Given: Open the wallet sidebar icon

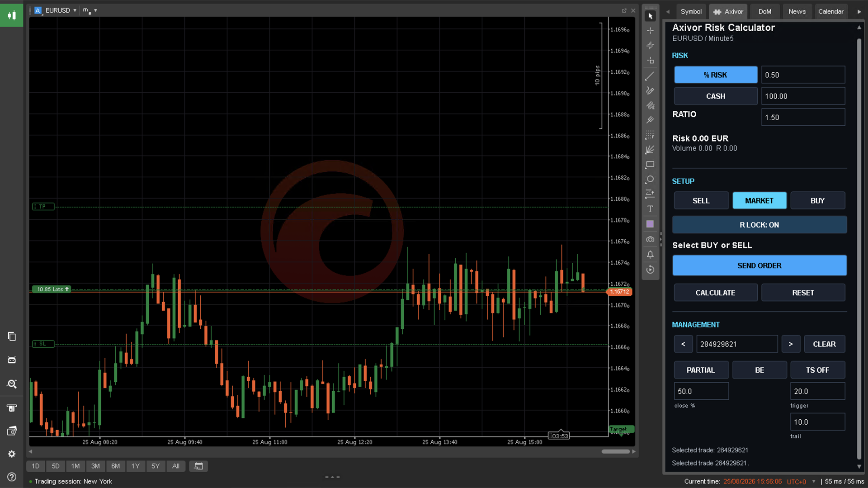Looking at the screenshot, I should 12,431.
